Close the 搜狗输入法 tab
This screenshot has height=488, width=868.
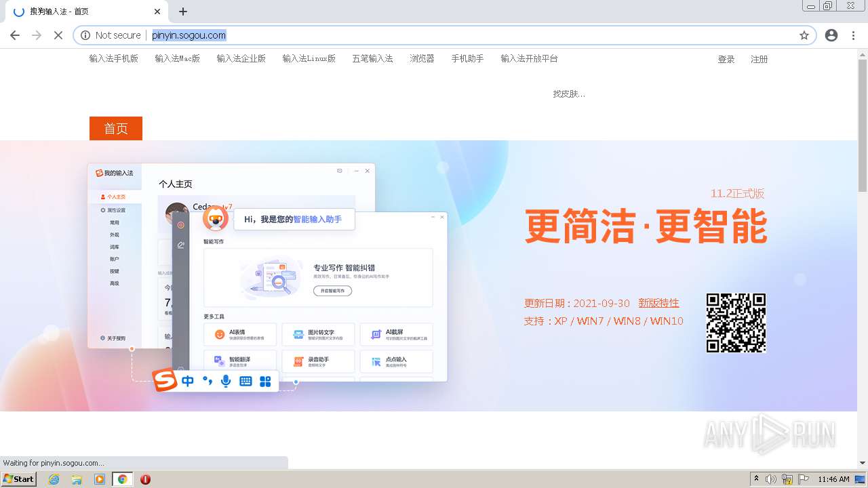click(x=157, y=12)
